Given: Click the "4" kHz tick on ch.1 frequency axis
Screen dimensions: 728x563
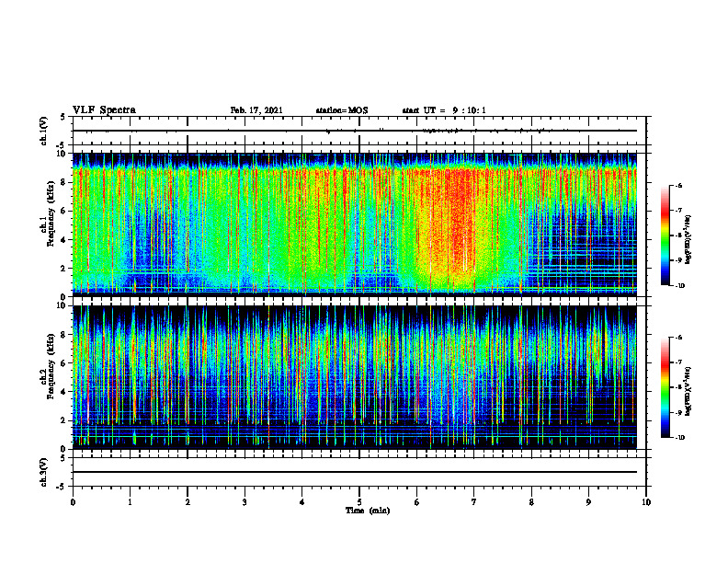Looking at the screenshot, I should click(64, 240).
